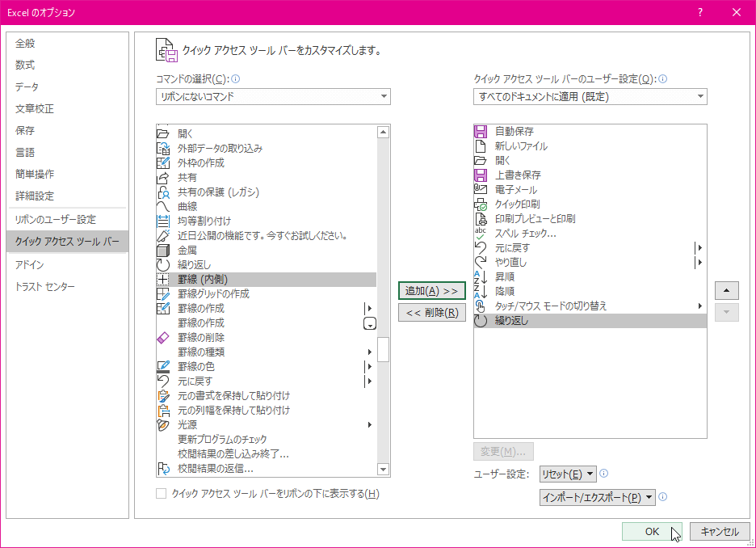Click 印刷プレビューと印刷 icon
756x548 pixels.
(481, 218)
